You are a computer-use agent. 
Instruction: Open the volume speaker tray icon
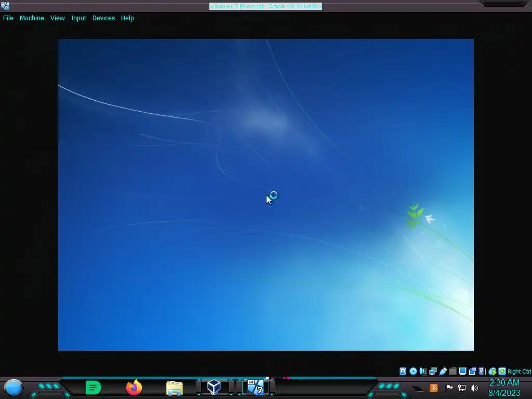click(474, 388)
